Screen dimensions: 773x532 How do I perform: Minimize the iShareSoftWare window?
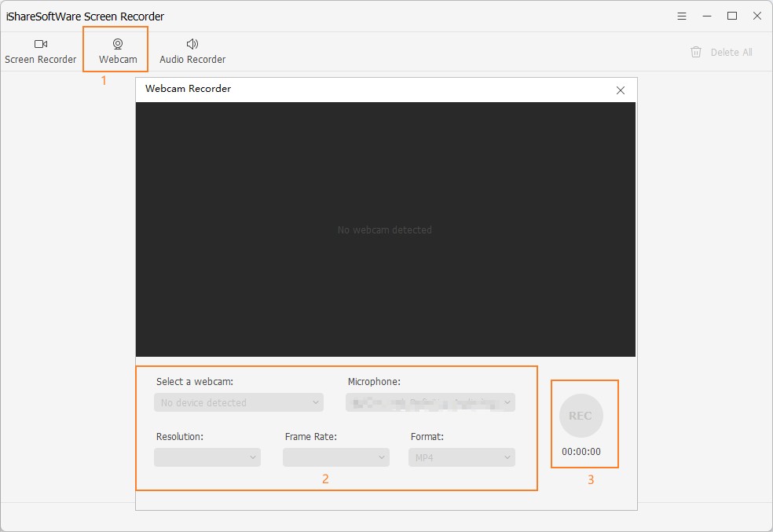pos(707,16)
